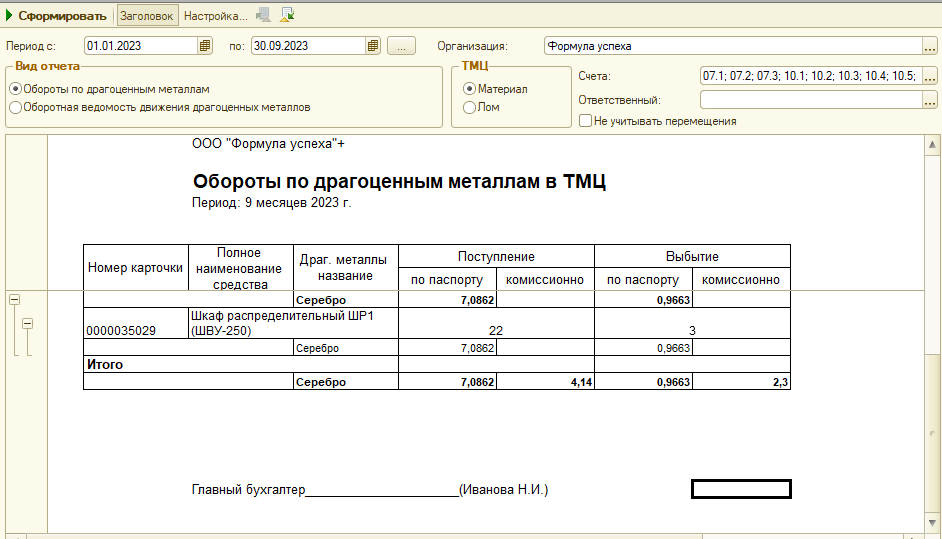Open Ответственный selection ellipsis button

(929, 99)
